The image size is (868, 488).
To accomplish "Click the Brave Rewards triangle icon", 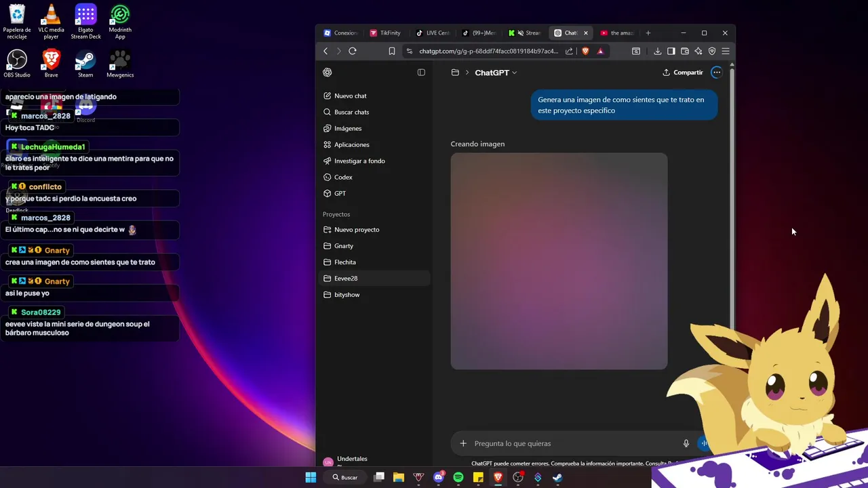I will point(600,51).
